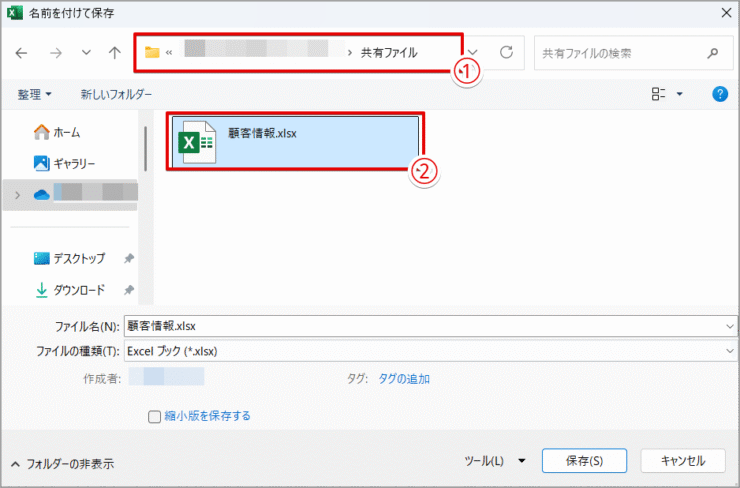
Task: Click the 共有ファイルの検索 search box
Action: point(633,53)
